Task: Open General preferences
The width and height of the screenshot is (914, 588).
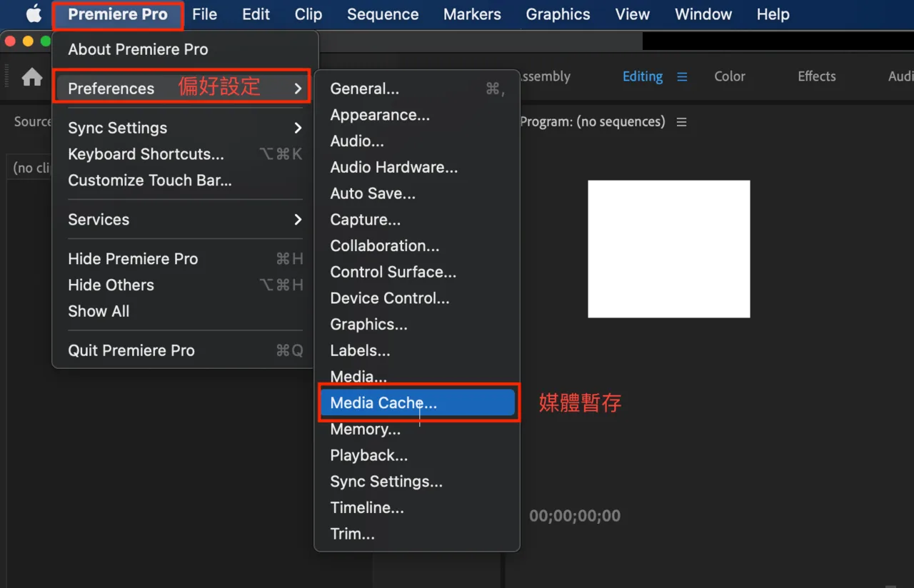Action: [x=417, y=88]
